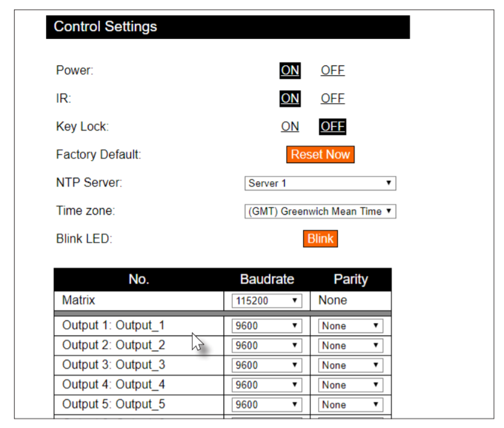The height and width of the screenshot is (428, 504).
Task: Click the 'NTP Server:' label
Action: click(89, 182)
